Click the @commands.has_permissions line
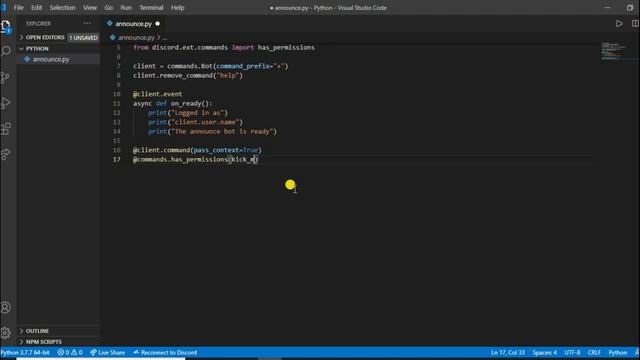The height and width of the screenshot is (360, 640). coord(195,159)
